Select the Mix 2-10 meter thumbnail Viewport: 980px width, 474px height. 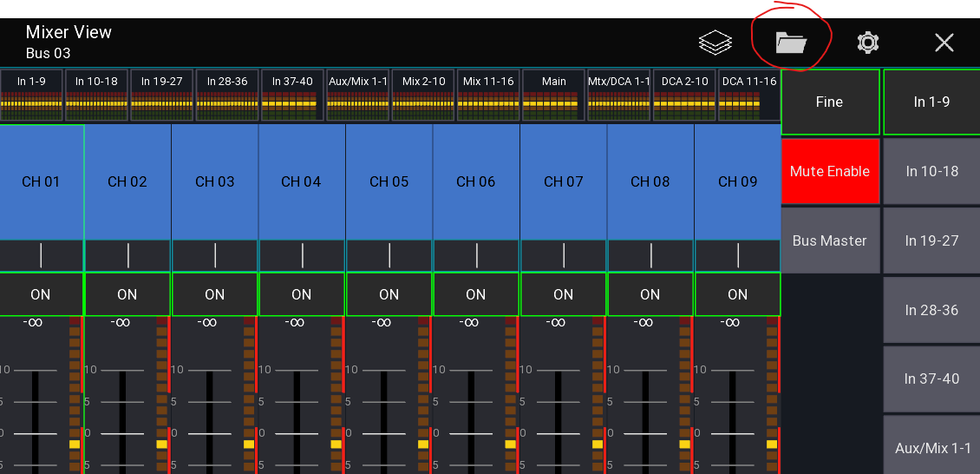tap(423, 95)
